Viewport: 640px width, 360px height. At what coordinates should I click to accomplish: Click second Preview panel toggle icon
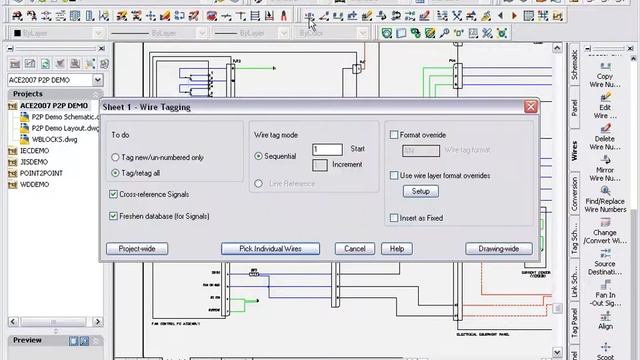coord(84,341)
